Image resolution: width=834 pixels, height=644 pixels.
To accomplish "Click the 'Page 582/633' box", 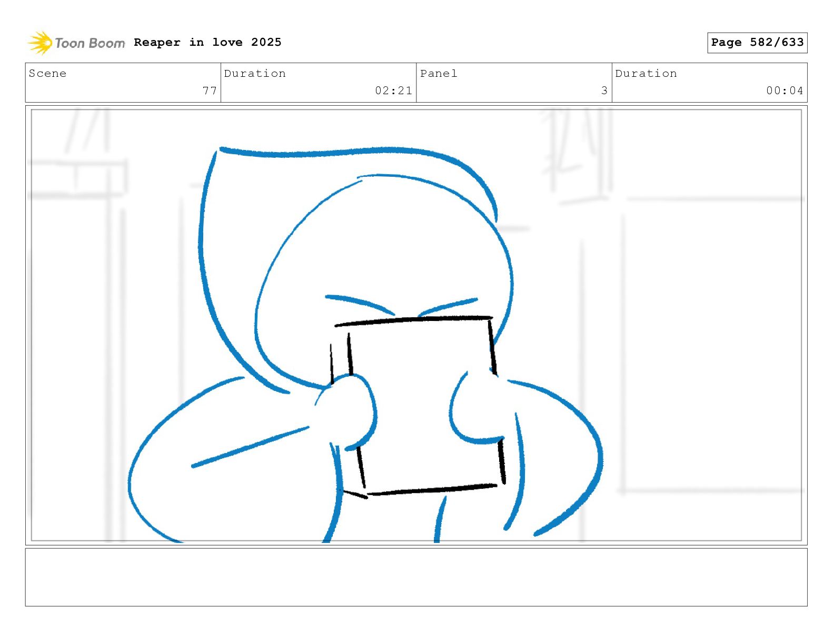I will (x=757, y=43).
